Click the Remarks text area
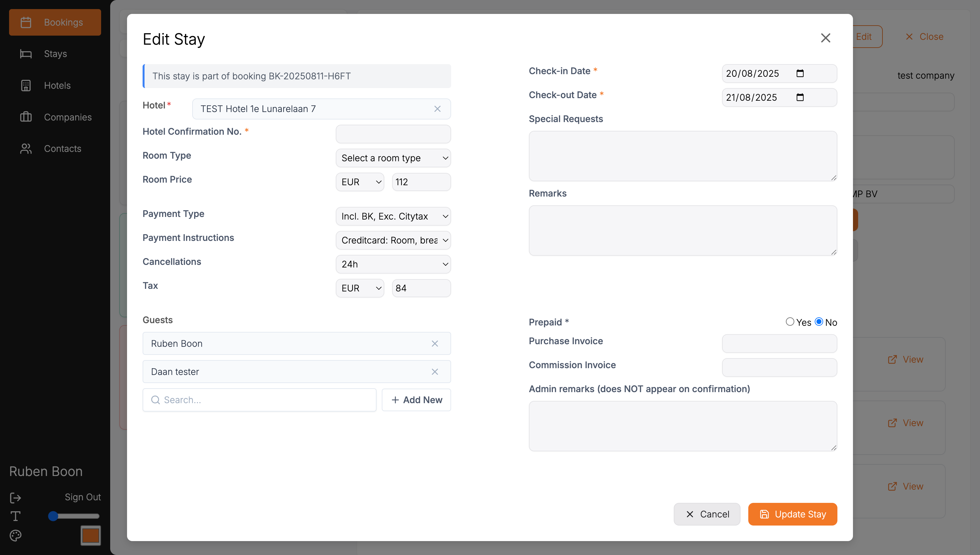This screenshot has height=555, width=980. point(683,231)
